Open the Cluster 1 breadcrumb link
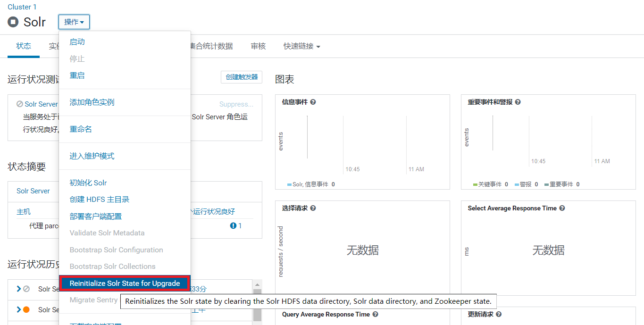644x325 pixels. (x=22, y=7)
